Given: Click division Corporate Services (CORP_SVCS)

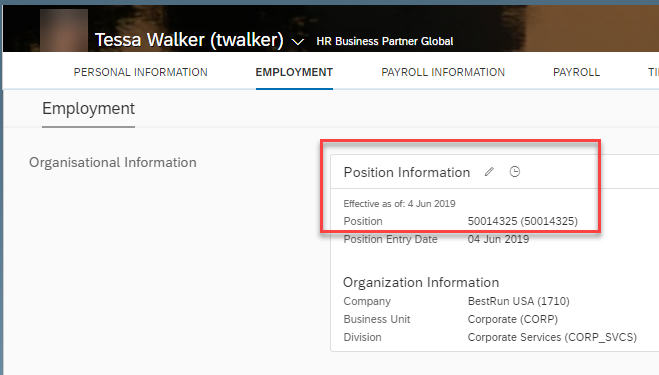Looking at the screenshot, I should 552,337.
